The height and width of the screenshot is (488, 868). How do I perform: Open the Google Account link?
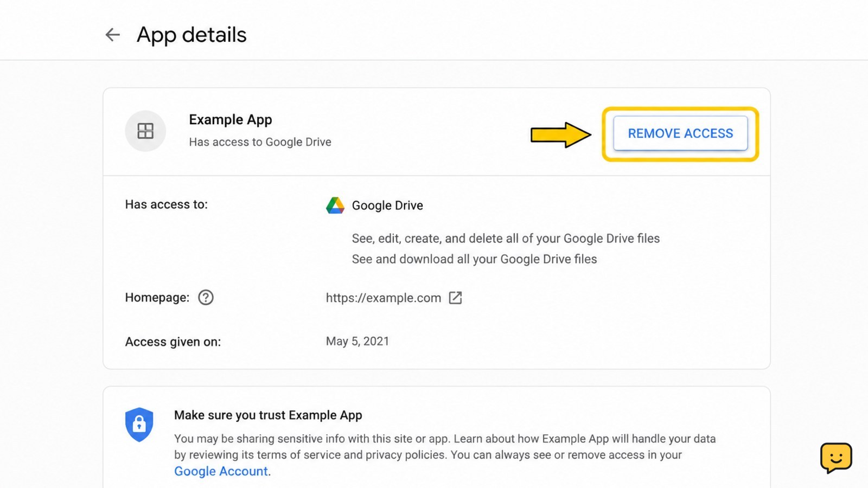pos(221,471)
